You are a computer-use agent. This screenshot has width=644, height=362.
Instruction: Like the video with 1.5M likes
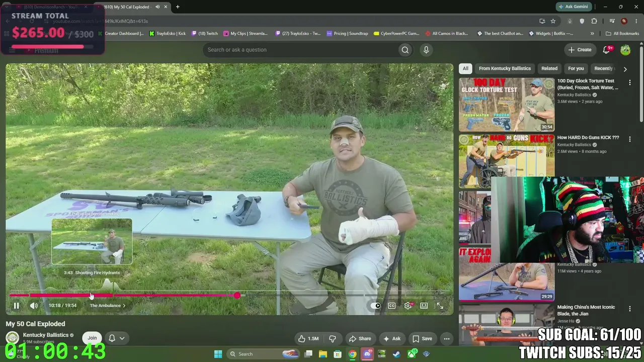pyautogui.click(x=308, y=338)
